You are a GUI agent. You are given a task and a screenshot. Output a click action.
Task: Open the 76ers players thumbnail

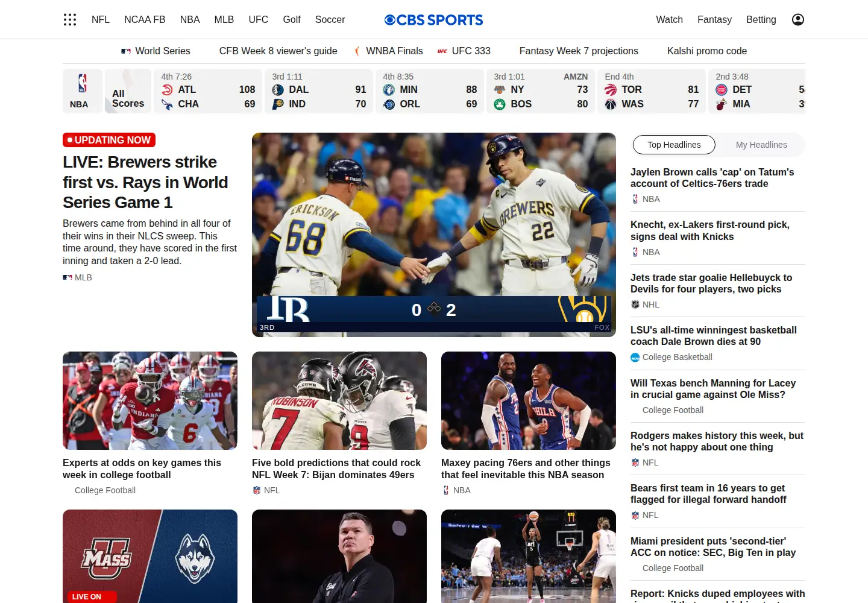point(529,400)
